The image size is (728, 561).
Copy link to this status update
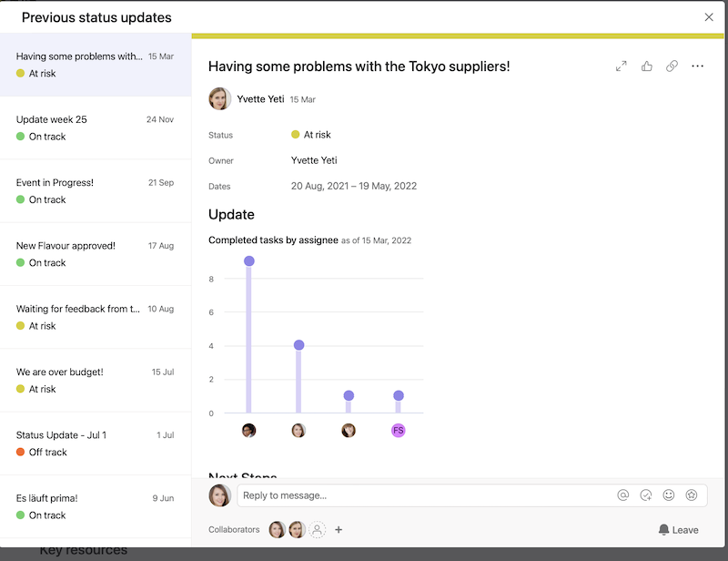click(x=672, y=66)
